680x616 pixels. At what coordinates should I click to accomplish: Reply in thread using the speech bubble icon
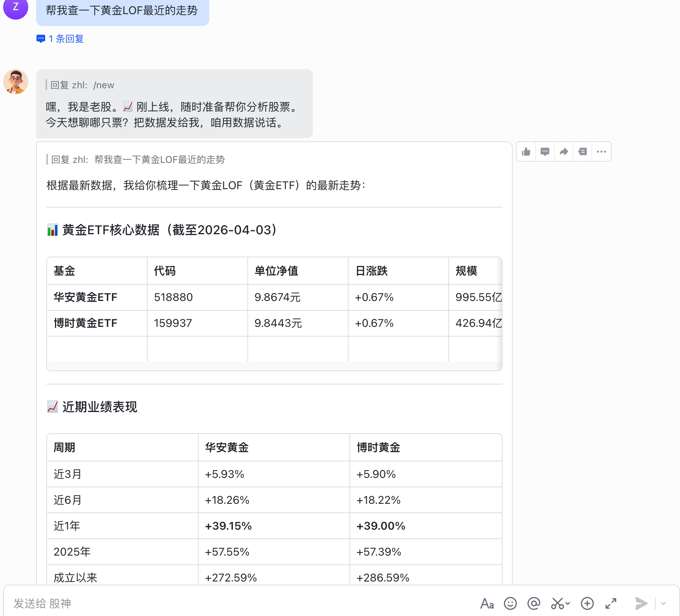(545, 152)
